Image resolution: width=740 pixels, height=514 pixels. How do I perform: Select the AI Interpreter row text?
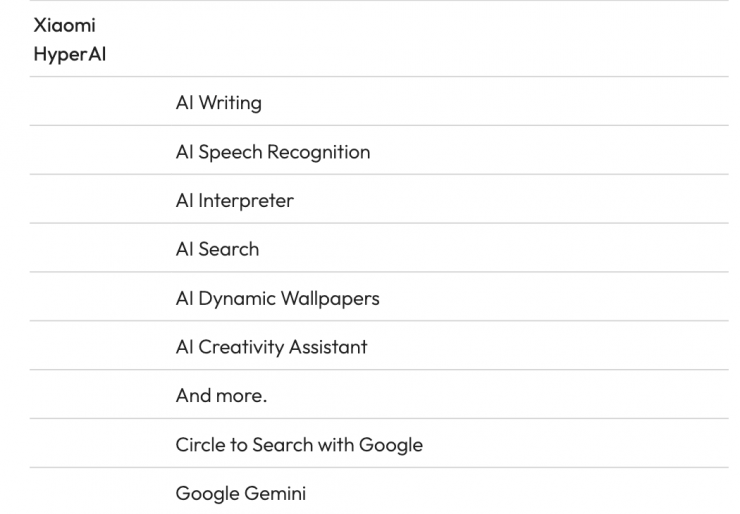234,200
